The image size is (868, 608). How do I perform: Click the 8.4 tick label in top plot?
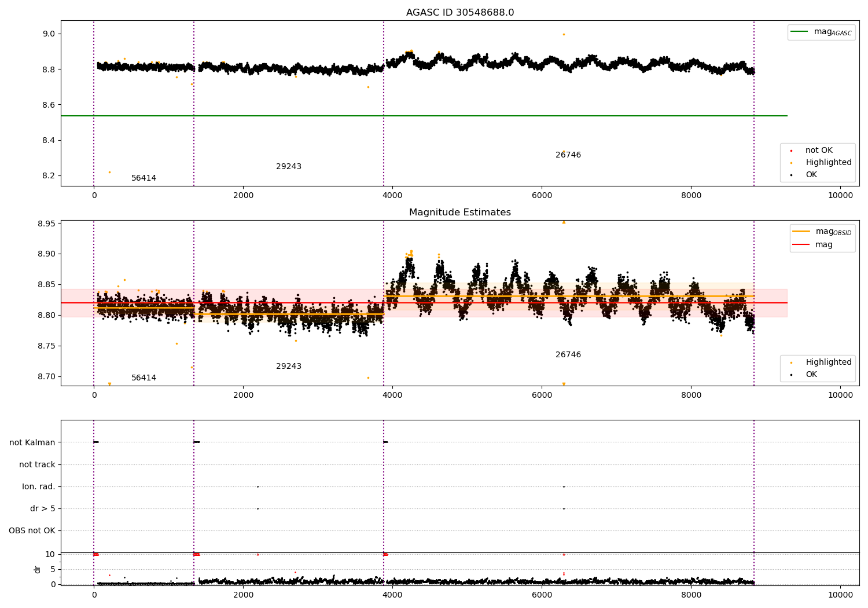pos(49,141)
